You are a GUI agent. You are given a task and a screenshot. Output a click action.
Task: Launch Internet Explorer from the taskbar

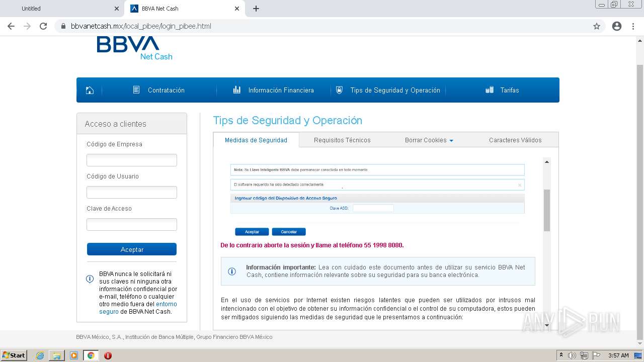[x=40, y=355]
